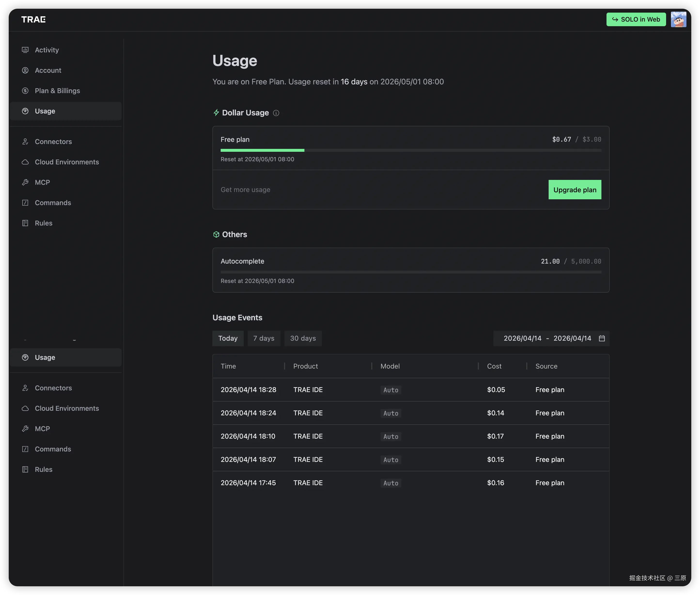Open Connectors in upper sidebar
This screenshot has width=700, height=595.
[53, 142]
